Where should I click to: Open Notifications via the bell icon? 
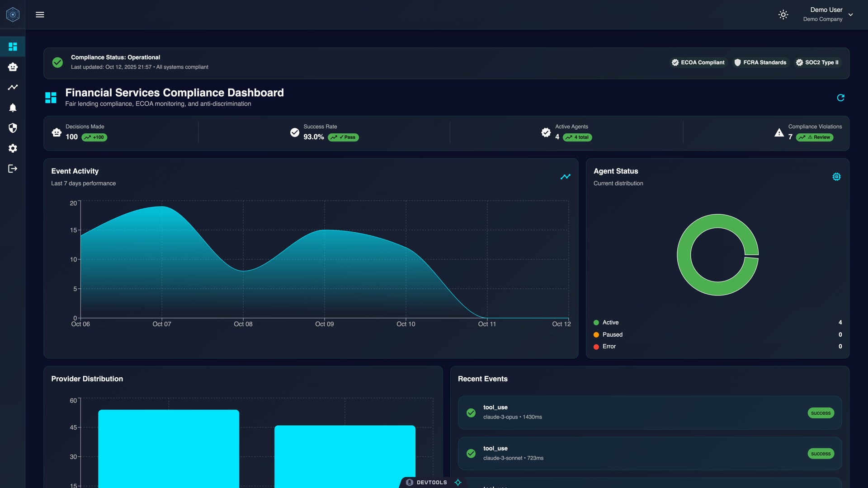[x=13, y=108]
